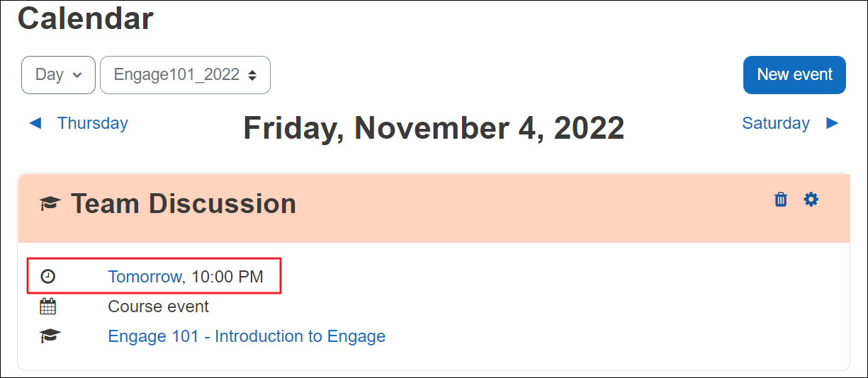Click graduation cap icon beside Engage 101 link
The width and height of the screenshot is (868, 378).
(x=50, y=336)
